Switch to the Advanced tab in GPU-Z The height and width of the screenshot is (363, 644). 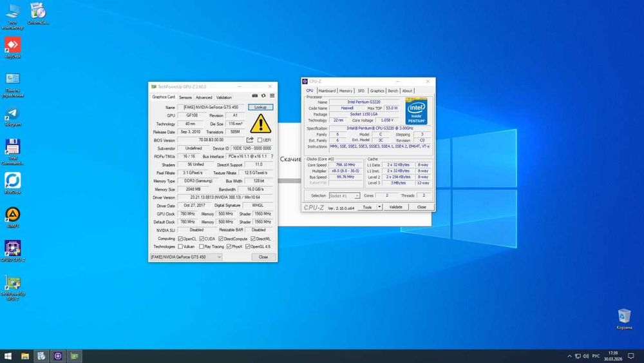[204, 97]
